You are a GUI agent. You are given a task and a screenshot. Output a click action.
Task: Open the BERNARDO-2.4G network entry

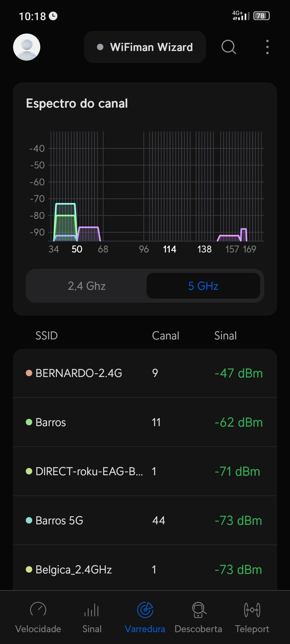pyautogui.click(x=145, y=373)
